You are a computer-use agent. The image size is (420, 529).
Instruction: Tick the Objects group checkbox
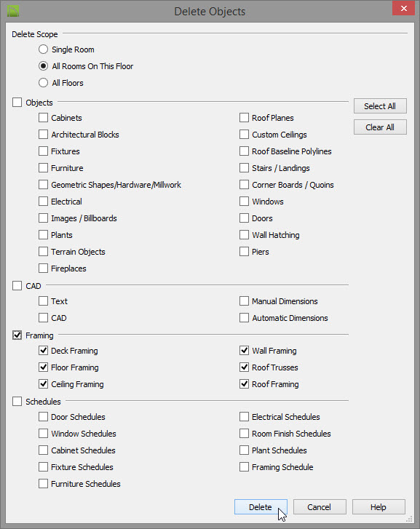point(17,102)
